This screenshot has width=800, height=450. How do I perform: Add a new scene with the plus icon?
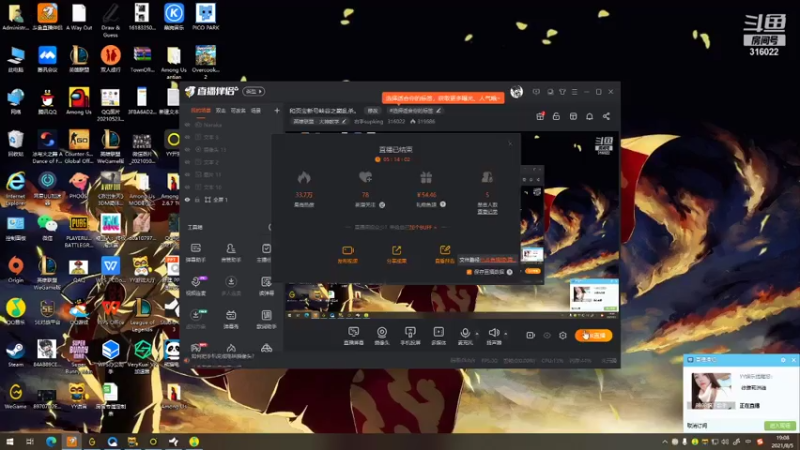point(277,110)
